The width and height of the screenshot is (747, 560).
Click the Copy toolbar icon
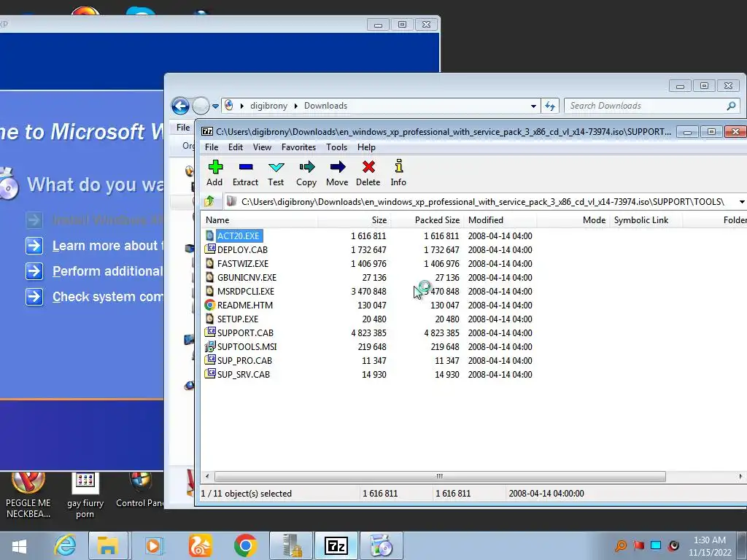pyautogui.click(x=307, y=167)
